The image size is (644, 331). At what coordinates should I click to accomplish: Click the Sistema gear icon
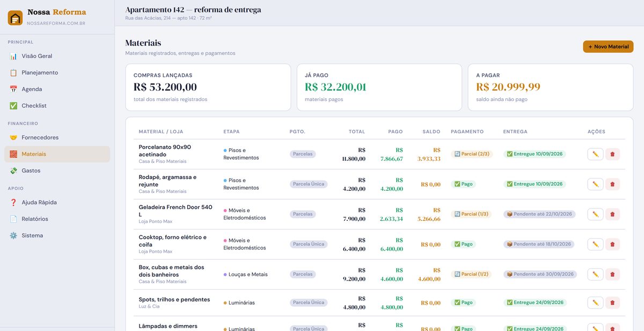tap(13, 236)
